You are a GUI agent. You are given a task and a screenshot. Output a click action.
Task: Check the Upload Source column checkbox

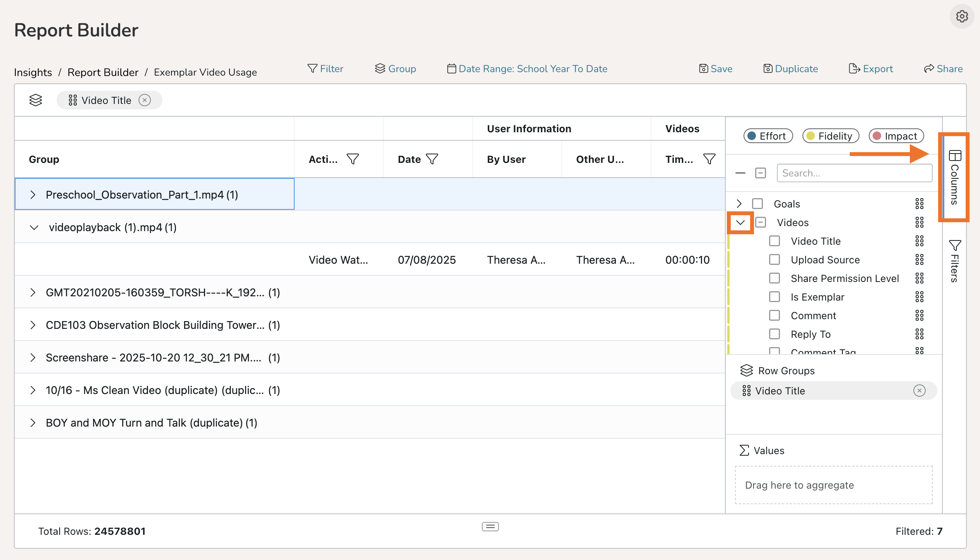point(774,259)
